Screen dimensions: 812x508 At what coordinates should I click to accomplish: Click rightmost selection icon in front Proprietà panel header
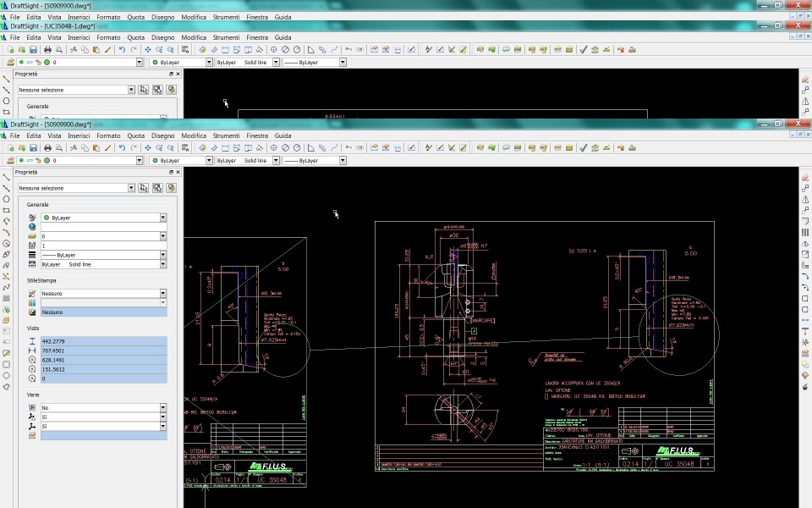point(172,188)
